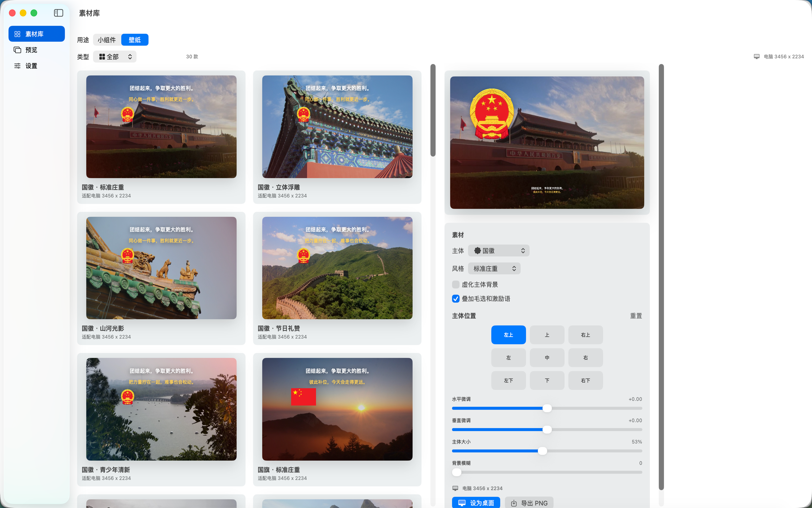Click the 水平微调 slider handle

(x=547, y=408)
